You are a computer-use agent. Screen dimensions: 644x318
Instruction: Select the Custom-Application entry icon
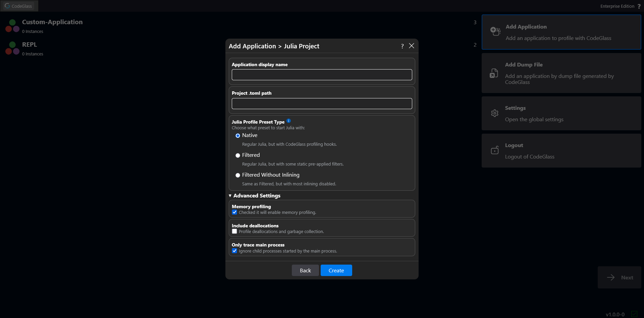[x=12, y=26]
